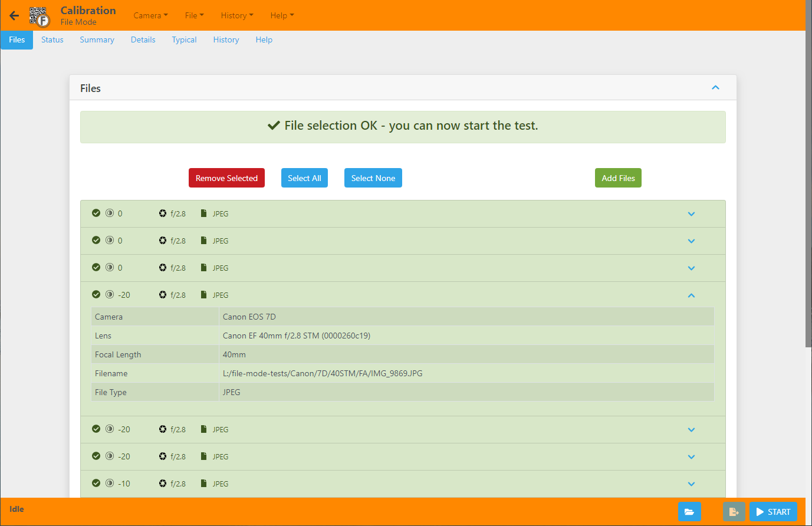This screenshot has width=812, height=526.
Task: Click the file icon in the -10 row
Action: coord(203,483)
